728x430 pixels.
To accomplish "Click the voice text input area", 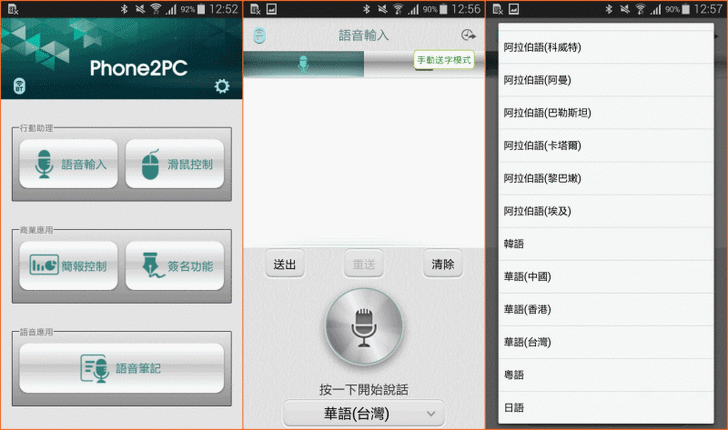I will 364,163.
